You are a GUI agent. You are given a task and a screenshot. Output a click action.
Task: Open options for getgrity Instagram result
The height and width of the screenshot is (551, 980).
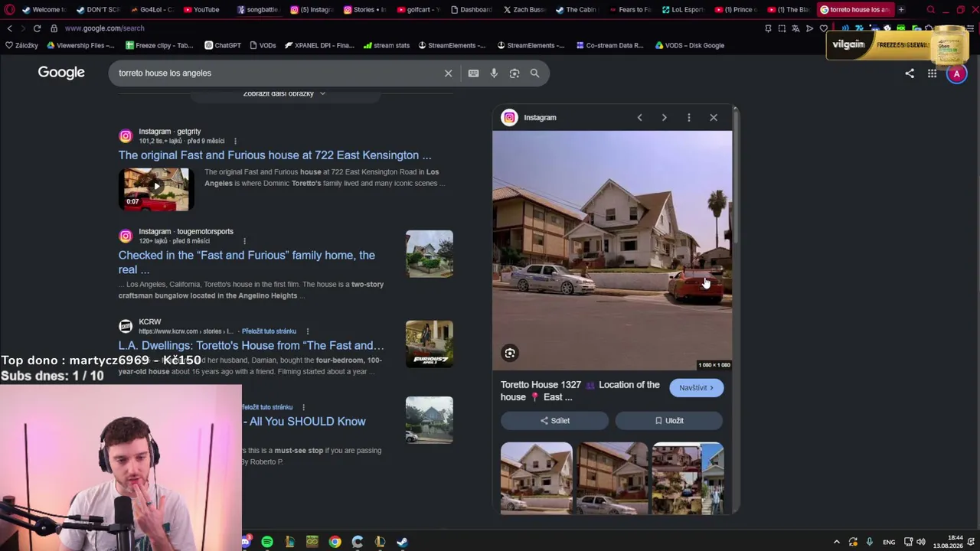pyautogui.click(x=235, y=141)
